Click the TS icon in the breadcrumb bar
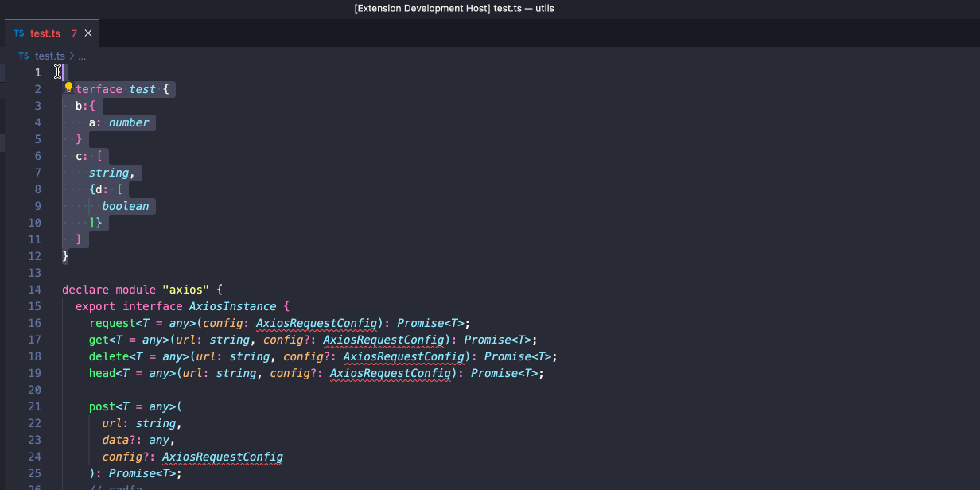Image resolution: width=980 pixels, height=490 pixels. pyautogui.click(x=23, y=56)
